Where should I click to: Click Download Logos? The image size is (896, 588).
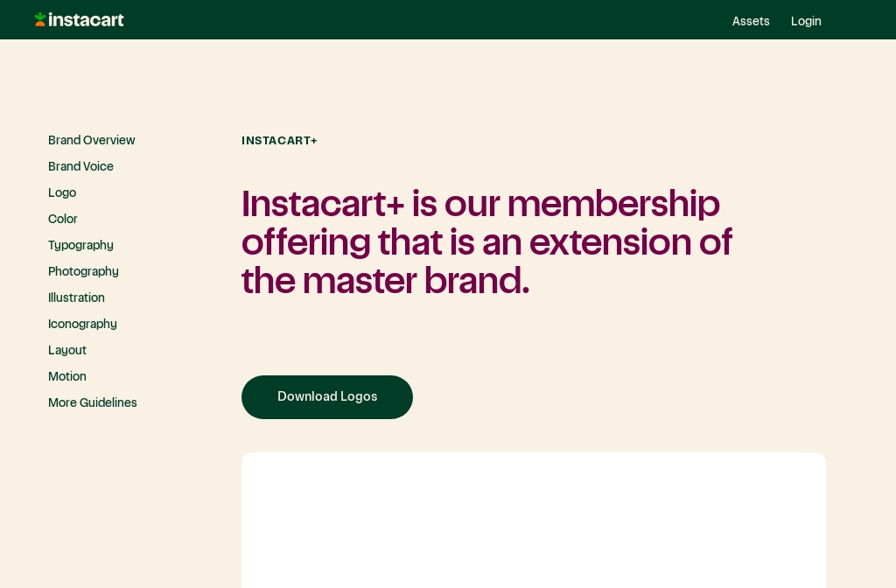point(327,396)
